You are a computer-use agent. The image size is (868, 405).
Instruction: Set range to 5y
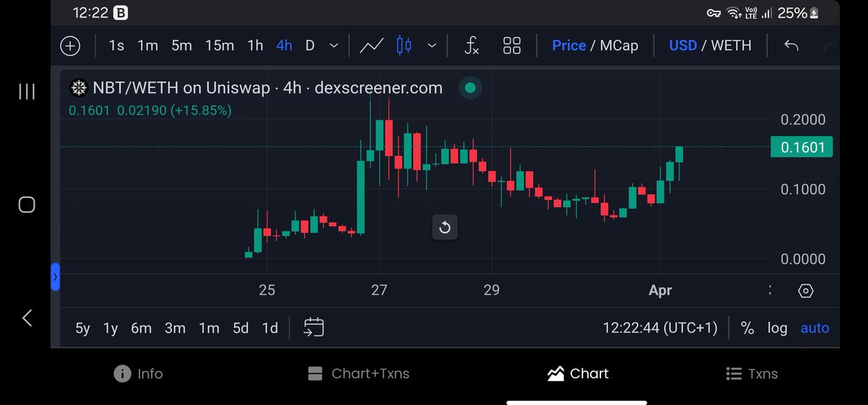(x=82, y=328)
